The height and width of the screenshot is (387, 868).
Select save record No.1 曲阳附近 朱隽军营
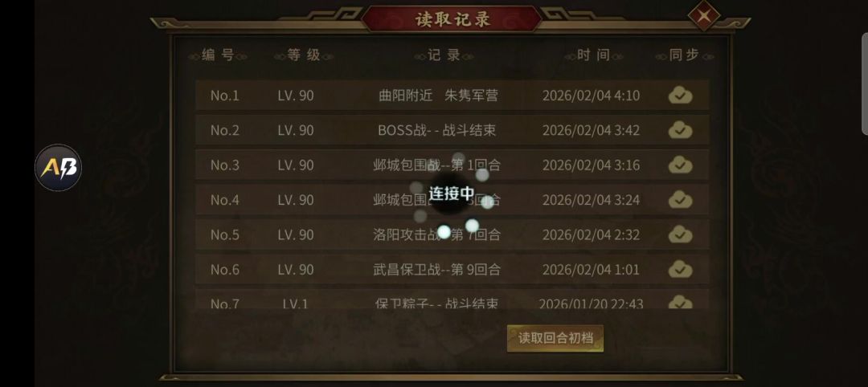point(452,95)
